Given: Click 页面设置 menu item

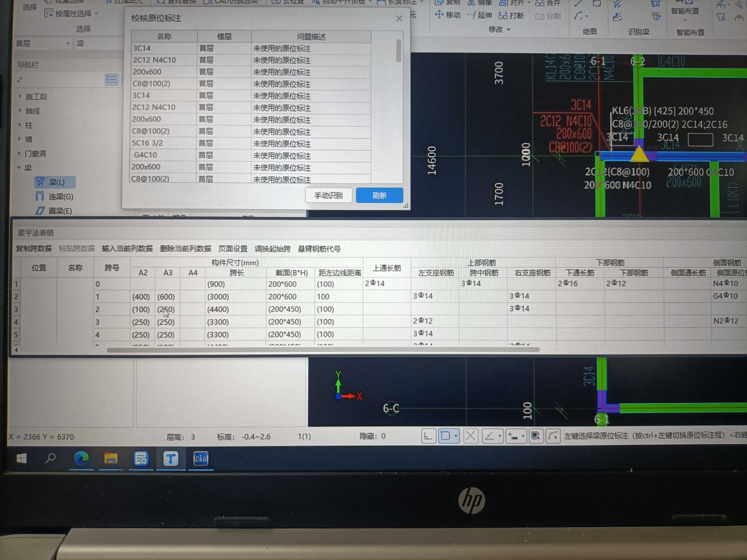Looking at the screenshot, I should click(x=233, y=249).
